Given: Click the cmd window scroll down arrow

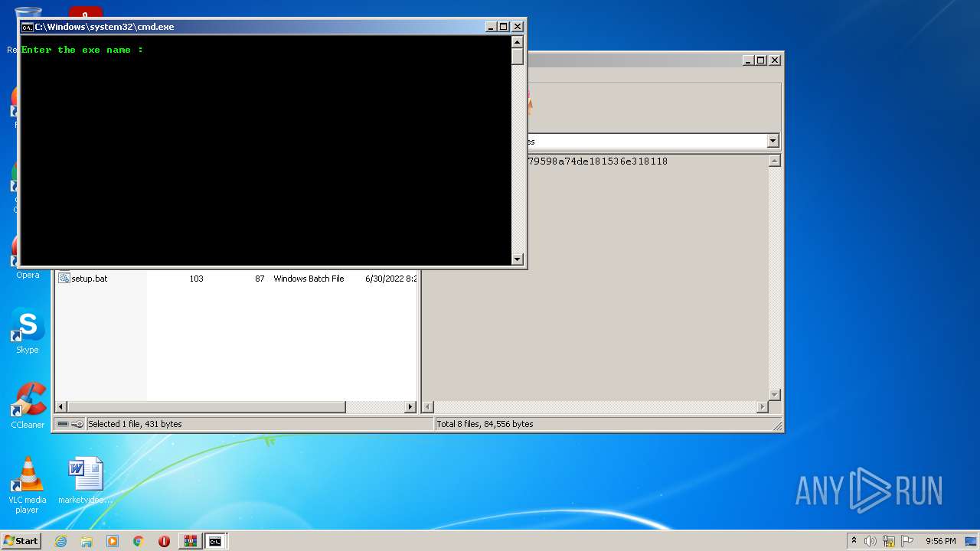Looking at the screenshot, I should [x=518, y=259].
